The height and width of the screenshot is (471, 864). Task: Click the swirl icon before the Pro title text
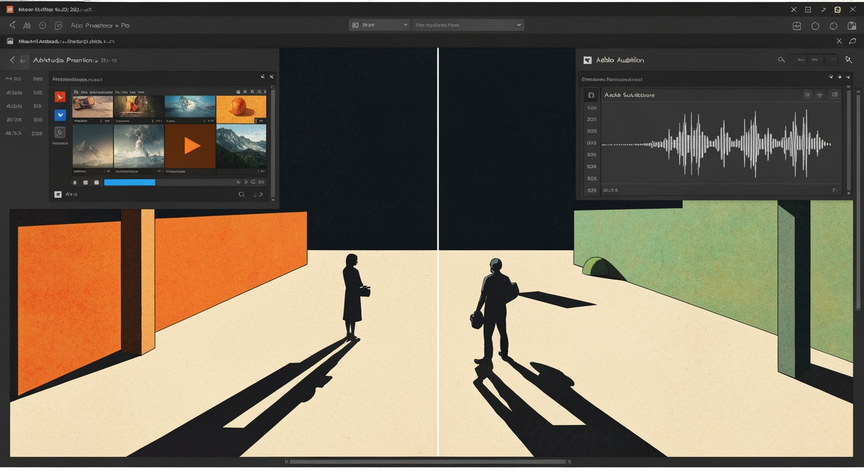[58, 25]
